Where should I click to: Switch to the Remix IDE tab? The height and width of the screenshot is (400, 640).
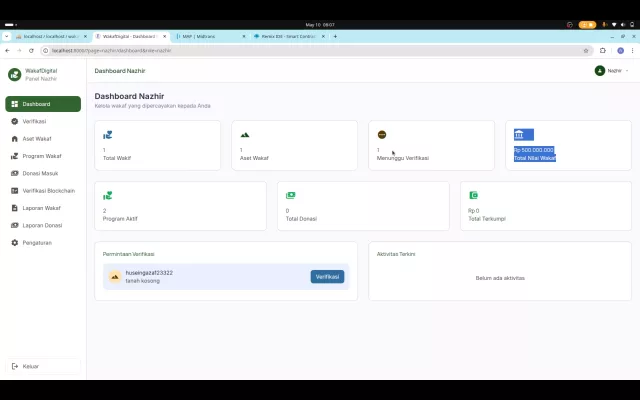[x=289, y=36]
